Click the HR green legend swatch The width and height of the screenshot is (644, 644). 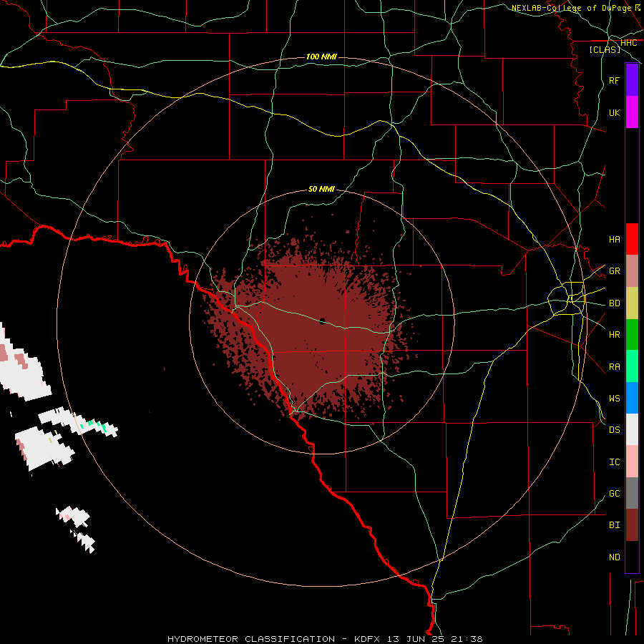(x=632, y=334)
